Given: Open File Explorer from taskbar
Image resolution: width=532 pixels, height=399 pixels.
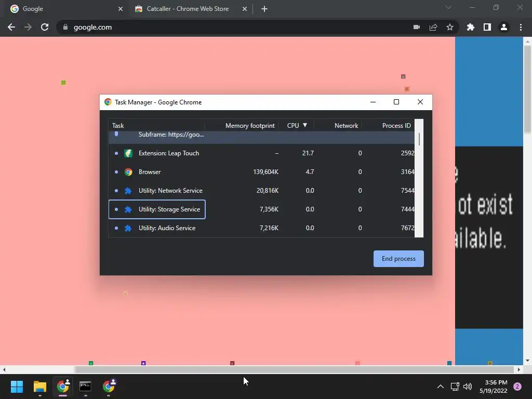Looking at the screenshot, I should pos(39,387).
